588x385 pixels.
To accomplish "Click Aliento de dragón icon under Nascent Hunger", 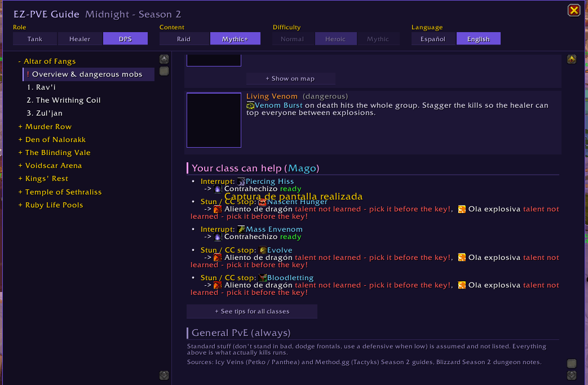I will click(x=218, y=209).
